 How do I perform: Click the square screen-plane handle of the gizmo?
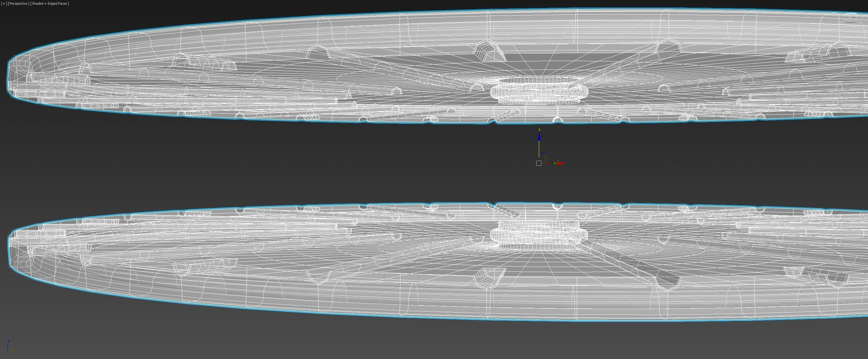pos(539,163)
